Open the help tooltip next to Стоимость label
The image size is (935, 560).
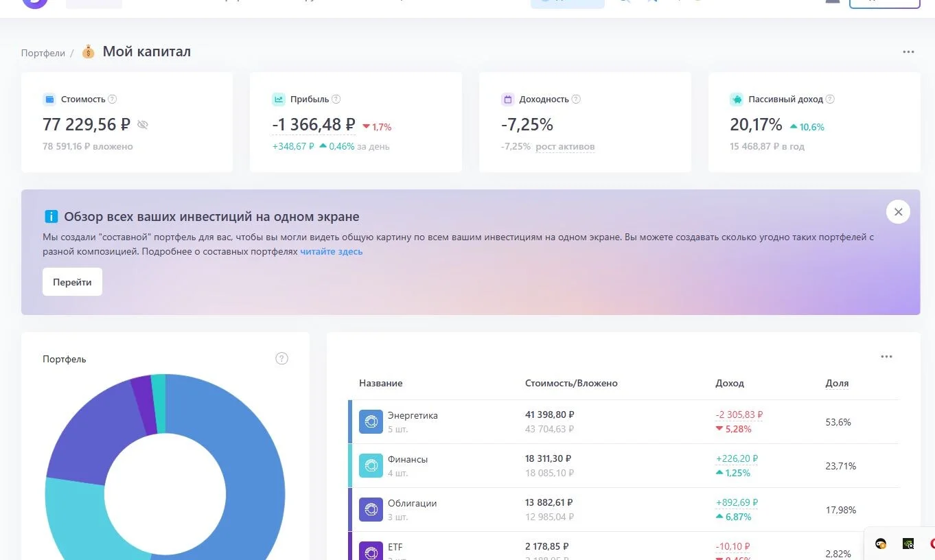point(113,99)
